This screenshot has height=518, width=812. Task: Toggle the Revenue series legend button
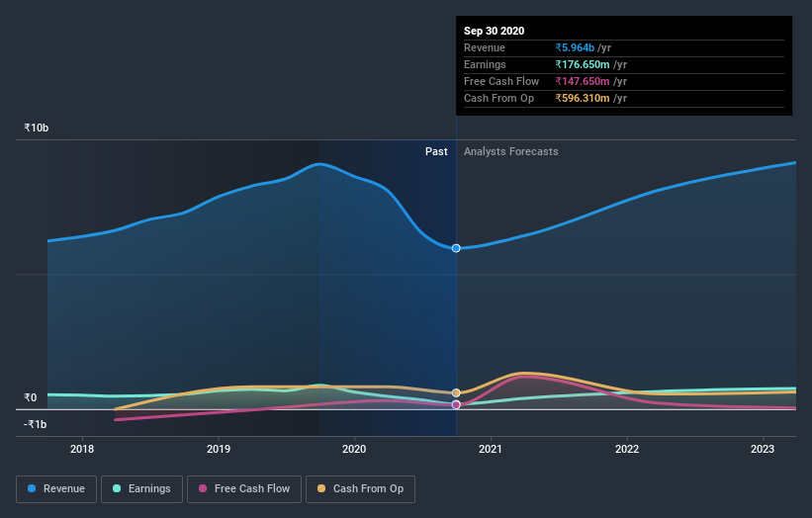click(x=56, y=489)
